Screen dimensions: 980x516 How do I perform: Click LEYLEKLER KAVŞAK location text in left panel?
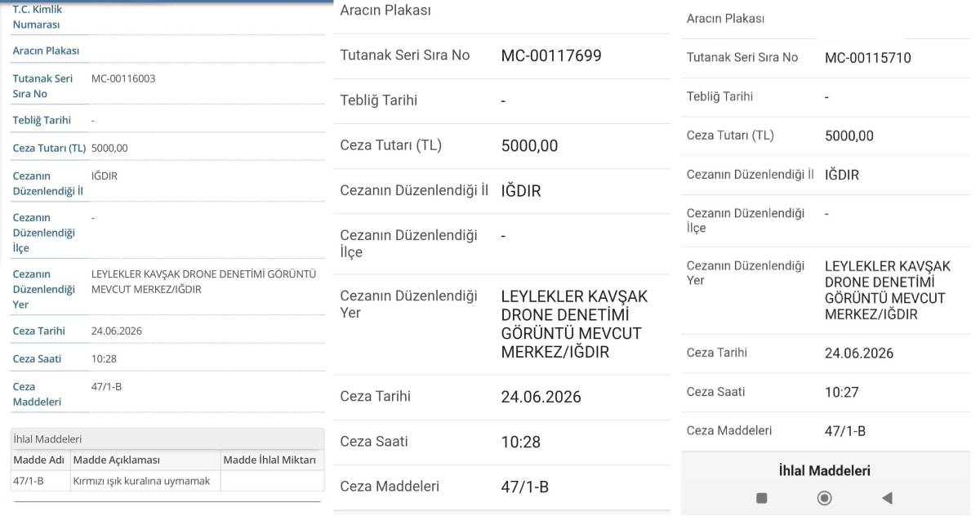click(203, 282)
